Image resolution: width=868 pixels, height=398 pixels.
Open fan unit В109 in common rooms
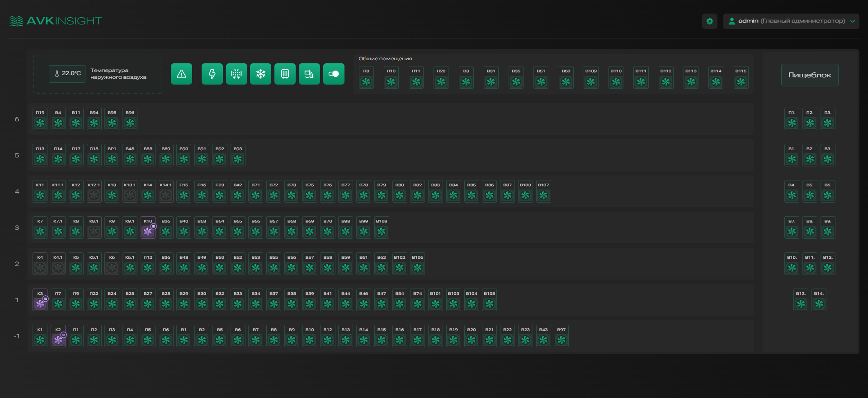(x=591, y=77)
